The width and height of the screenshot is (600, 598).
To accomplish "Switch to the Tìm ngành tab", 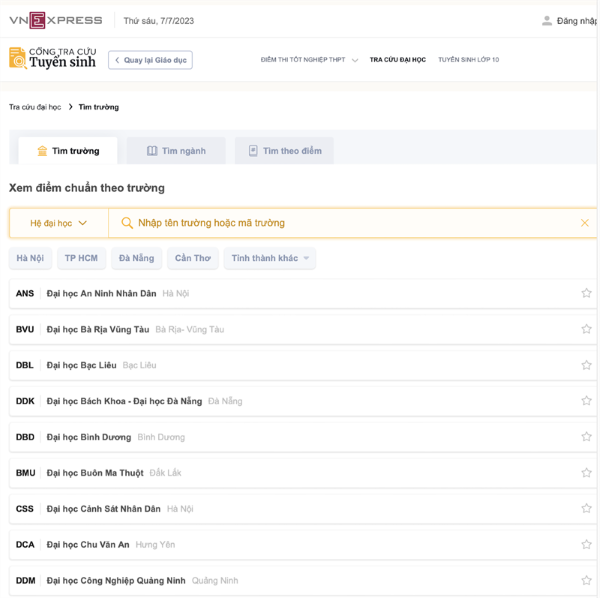I will [x=176, y=151].
